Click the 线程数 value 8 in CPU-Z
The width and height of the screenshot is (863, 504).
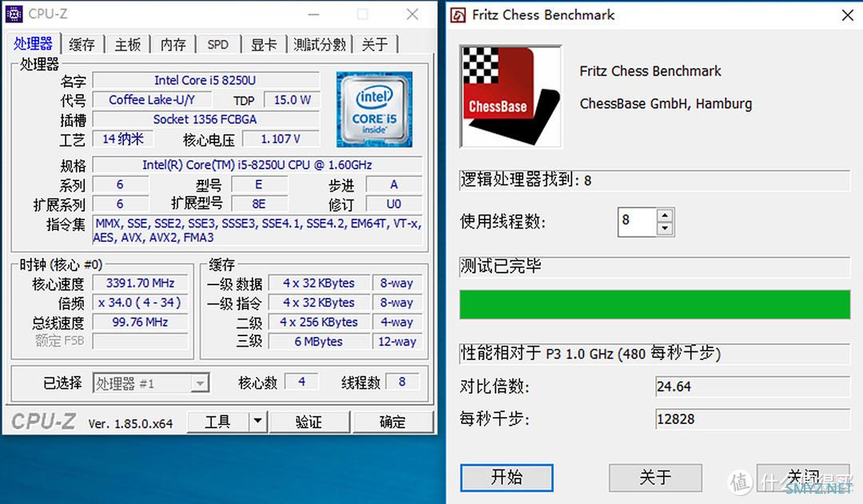click(402, 381)
